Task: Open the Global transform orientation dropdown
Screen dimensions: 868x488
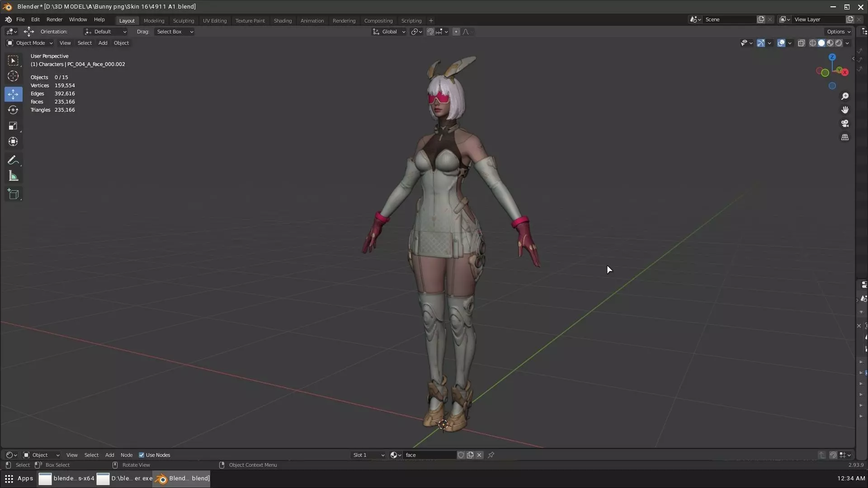Action: coord(389,32)
